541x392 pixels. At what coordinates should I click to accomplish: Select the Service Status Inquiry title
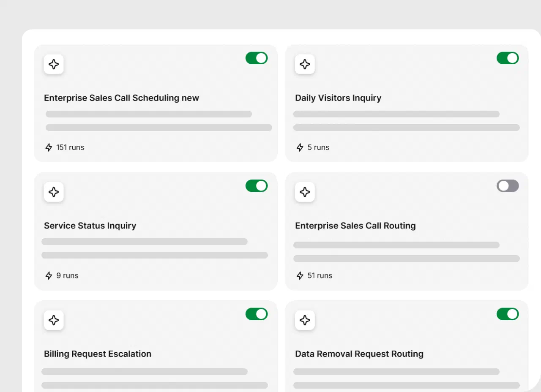click(90, 226)
